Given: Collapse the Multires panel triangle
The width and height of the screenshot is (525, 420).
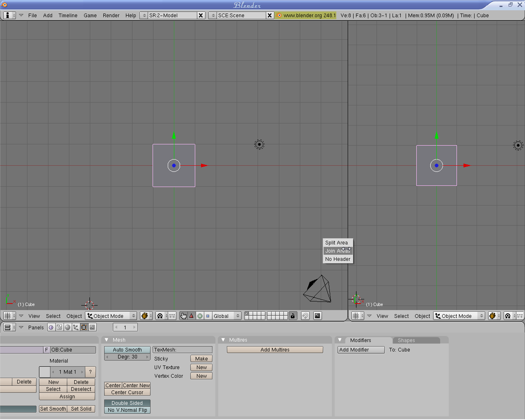Looking at the screenshot, I should click(x=223, y=340).
